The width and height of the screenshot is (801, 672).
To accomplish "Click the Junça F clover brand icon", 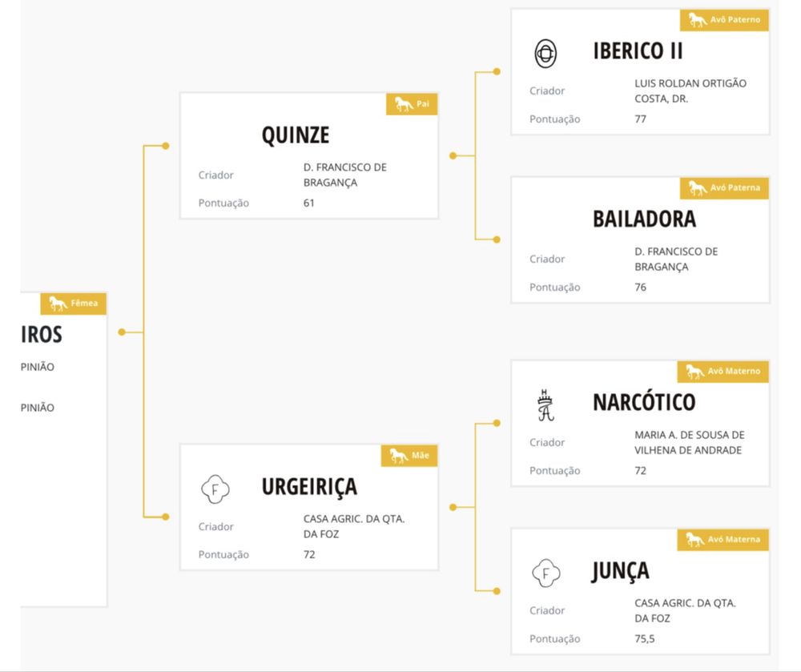I will point(545,573).
